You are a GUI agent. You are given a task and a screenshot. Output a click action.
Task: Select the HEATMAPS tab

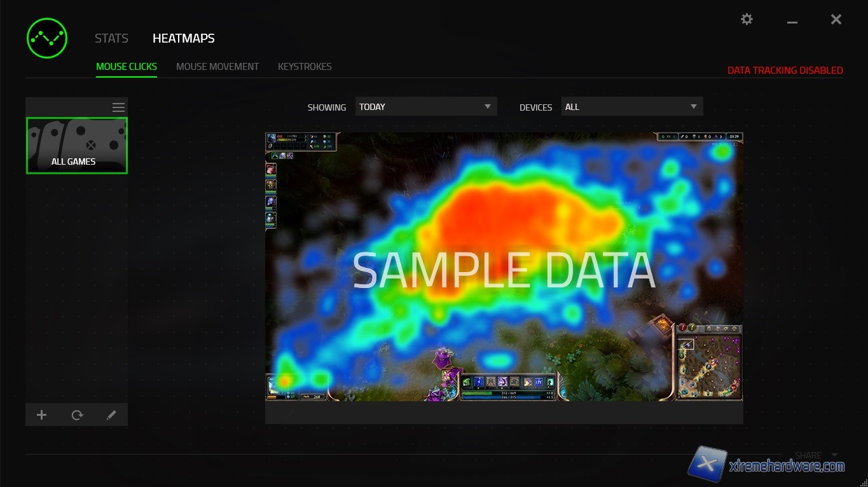183,38
